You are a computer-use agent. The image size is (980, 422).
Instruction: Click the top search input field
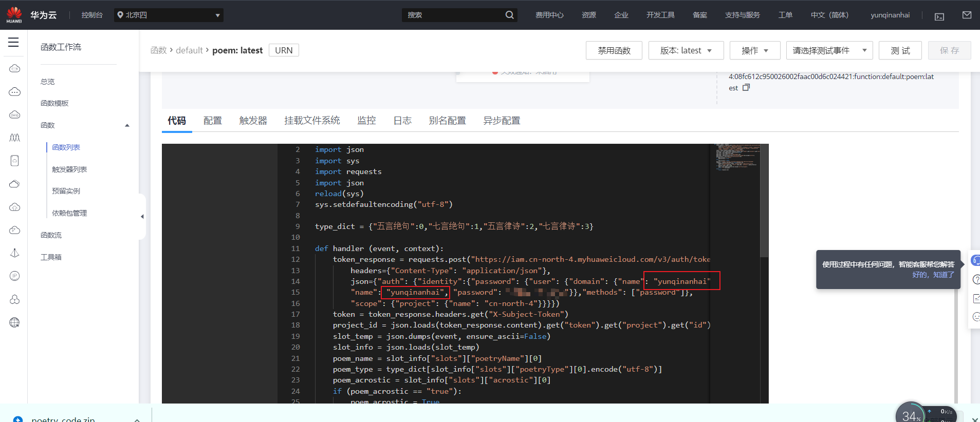click(x=452, y=15)
